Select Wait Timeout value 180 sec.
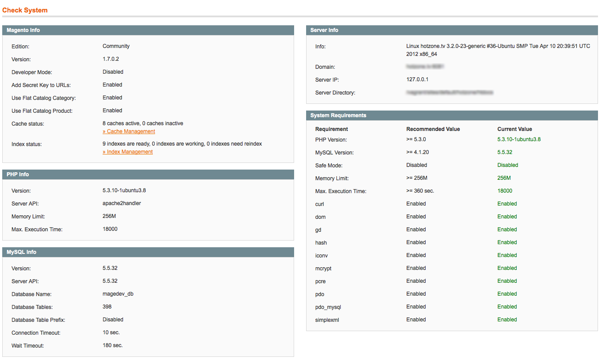602x364 pixels. coord(112,345)
